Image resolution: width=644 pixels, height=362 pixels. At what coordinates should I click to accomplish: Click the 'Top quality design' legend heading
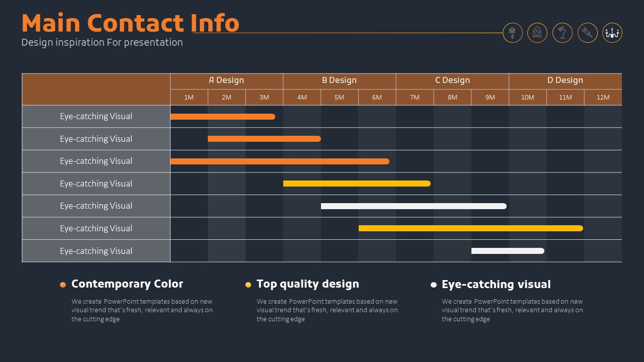pos(308,284)
